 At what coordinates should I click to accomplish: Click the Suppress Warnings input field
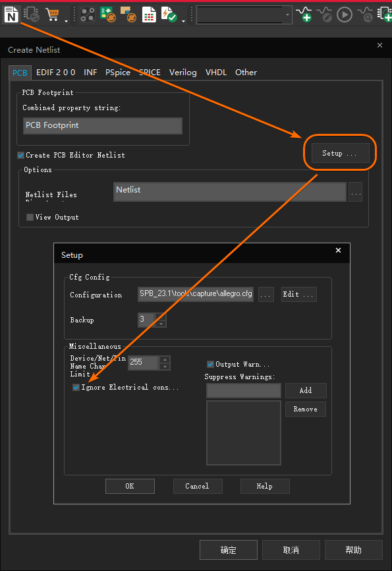pos(244,390)
